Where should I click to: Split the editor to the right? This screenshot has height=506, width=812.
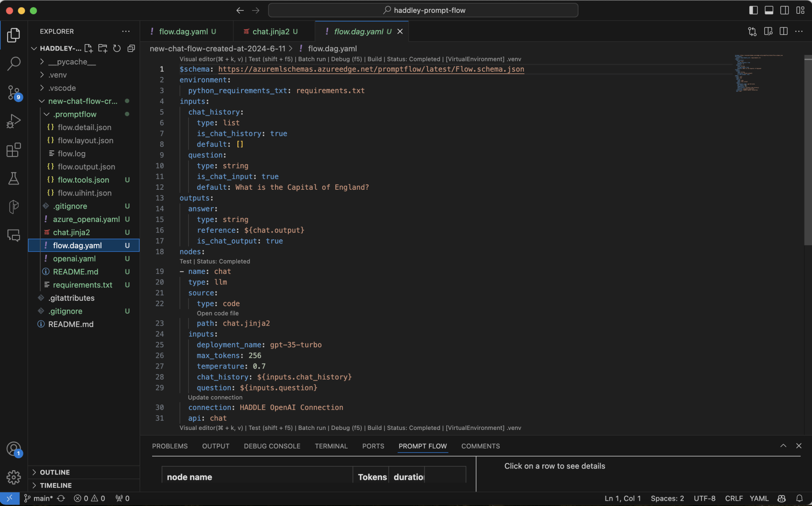pos(783,31)
